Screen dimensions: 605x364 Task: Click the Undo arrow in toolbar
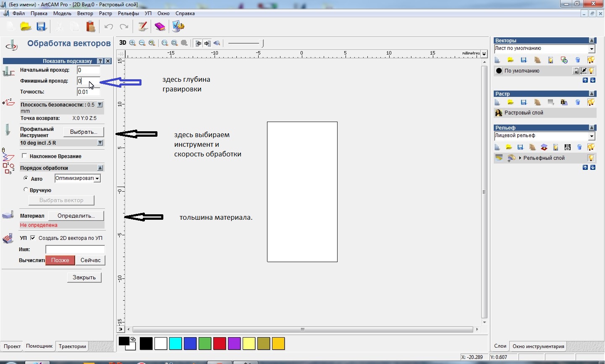pyautogui.click(x=109, y=26)
